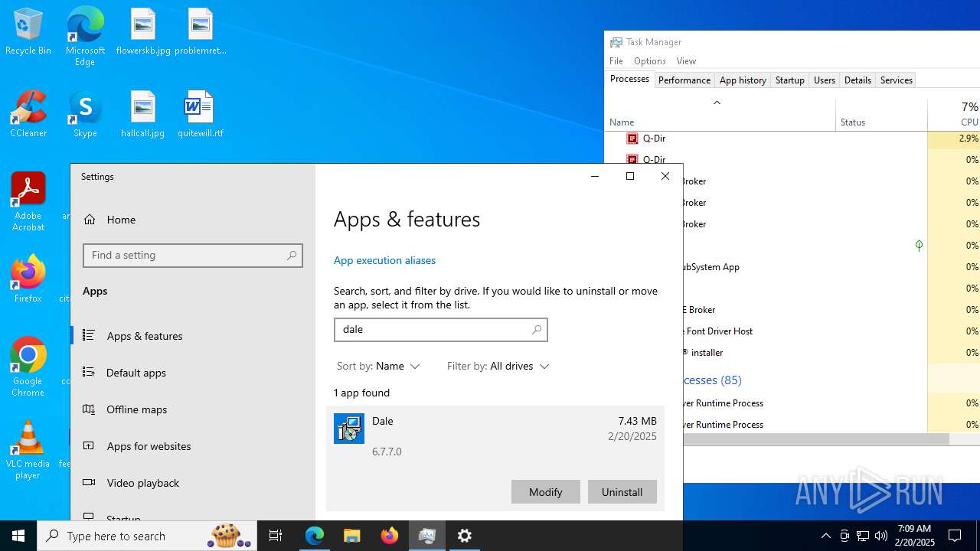This screenshot has height=551, width=980.
Task: Click the Home icon in Settings
Action: (90, 220)
